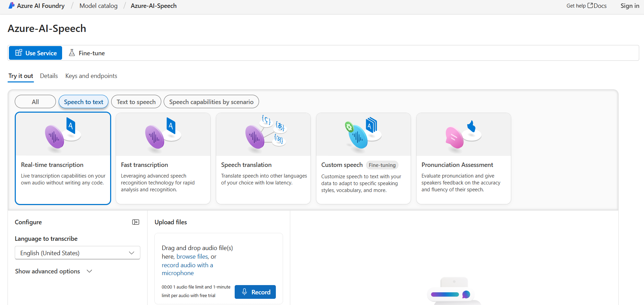Viewport: 644px width, 305px height.
Task: Select Speech capabilities by scenario filter
Action: tap(211, 102)
